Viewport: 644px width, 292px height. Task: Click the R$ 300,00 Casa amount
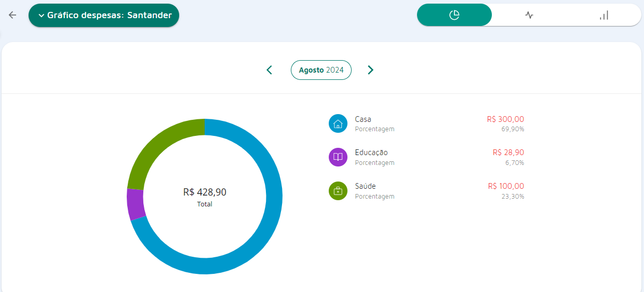pos(505,119)
